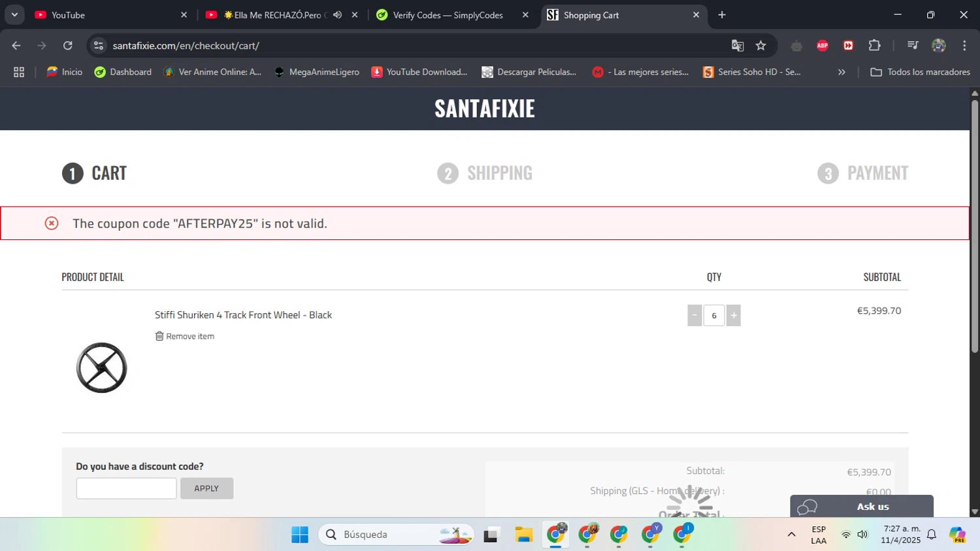The height and width of the screenshot is (551, 980).
Task: Open the Series Soho HD bookmark
Action: pos(752,72)
